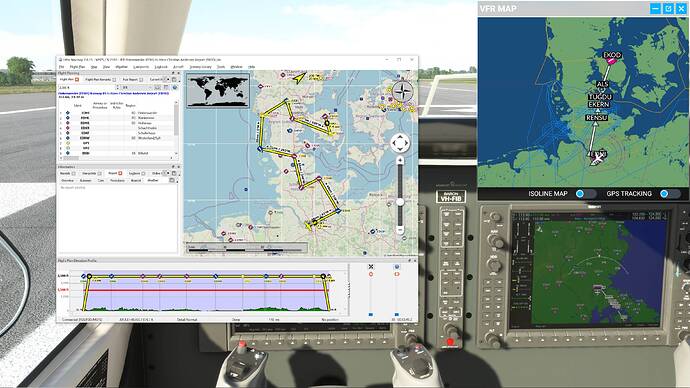Viewport: 690px width, 388px height.
Task: Pop out the VFR MAP window
Action: point(668,8)
